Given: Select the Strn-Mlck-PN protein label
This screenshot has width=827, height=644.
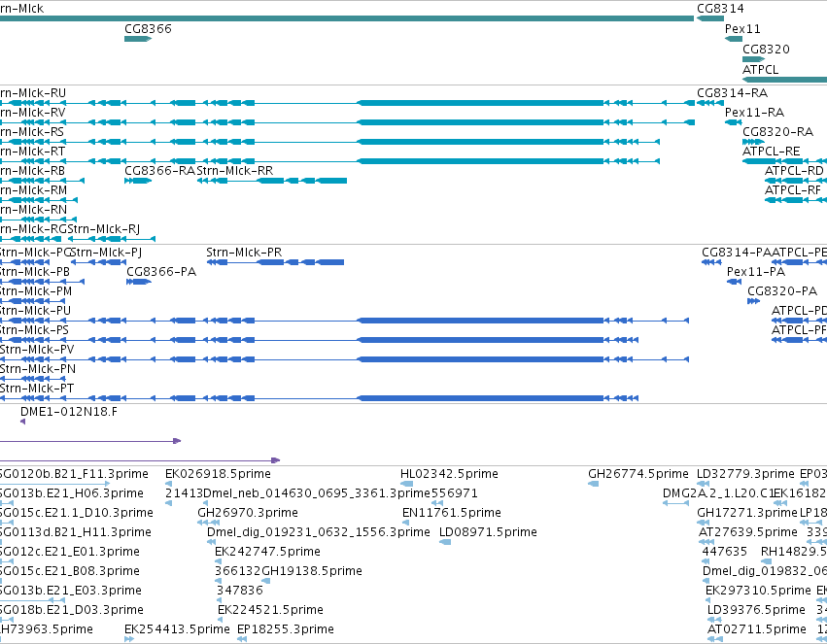Looking at the screenshot, I should [38, 369].
